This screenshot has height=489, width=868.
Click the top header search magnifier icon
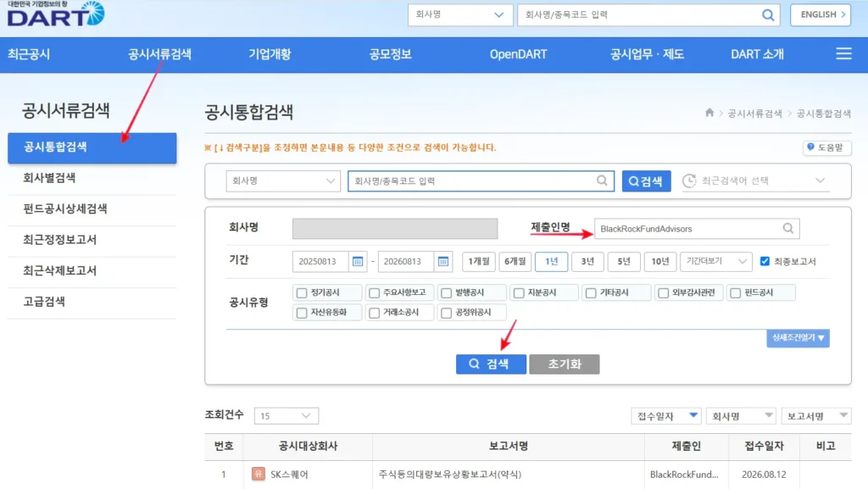pos(768,15)
